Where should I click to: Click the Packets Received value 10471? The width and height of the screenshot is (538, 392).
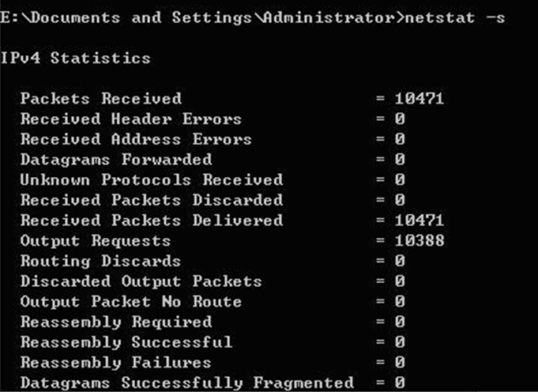[419, 99]
